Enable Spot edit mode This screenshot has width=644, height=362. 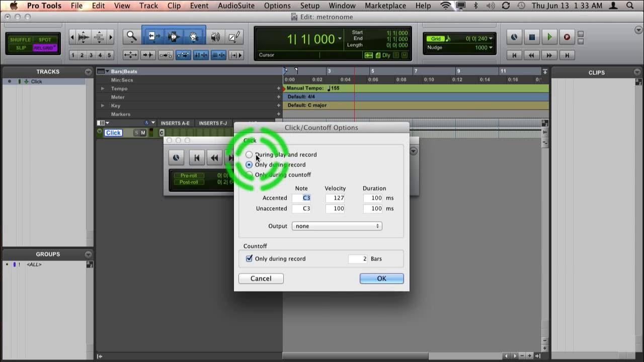click(45, 40)
